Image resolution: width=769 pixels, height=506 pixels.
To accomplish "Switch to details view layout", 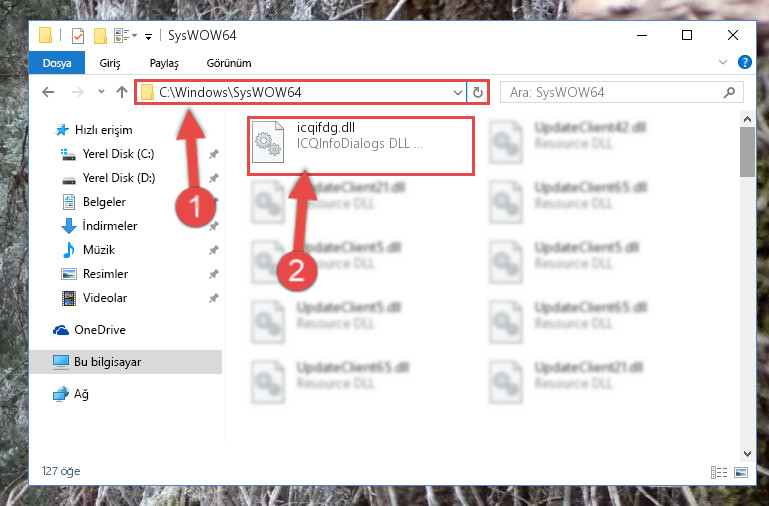I will (x=718, y=472).
